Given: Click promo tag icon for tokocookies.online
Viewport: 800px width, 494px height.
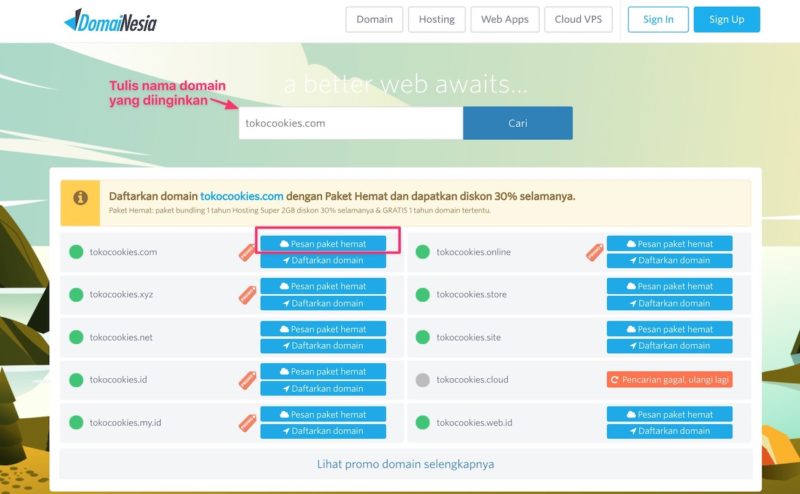Looking at the screenshot, I should tap(594, 252).
